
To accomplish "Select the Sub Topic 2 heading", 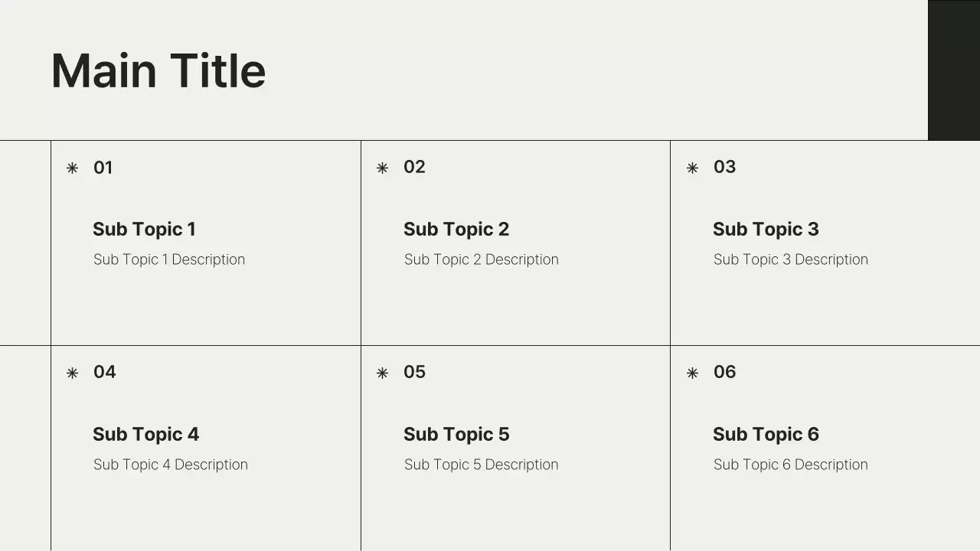I will pos(456,229).
